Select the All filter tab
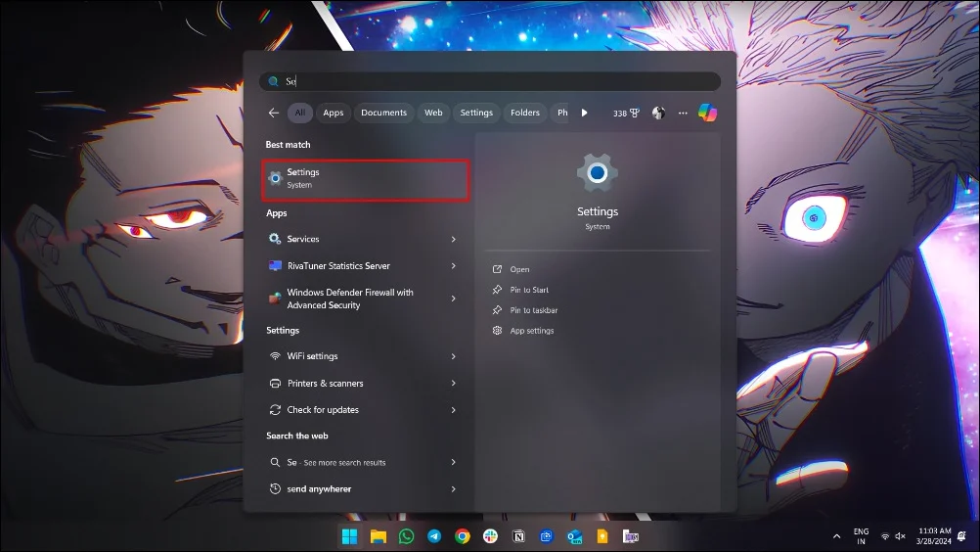The height and width of the screenshot is (552, 980). point(300,113)
